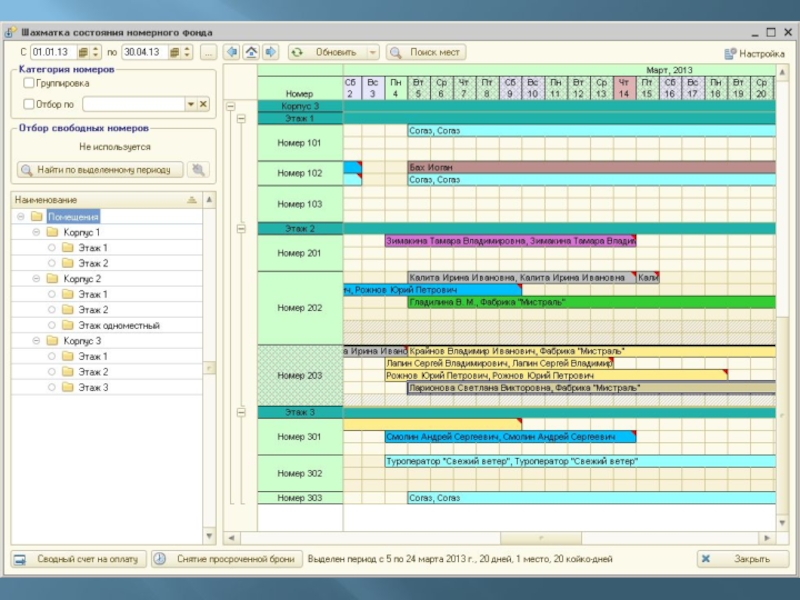Viewport: 800px width, 600px height.
Task: Click the Поиск мест button
Action: click(426, 52)
